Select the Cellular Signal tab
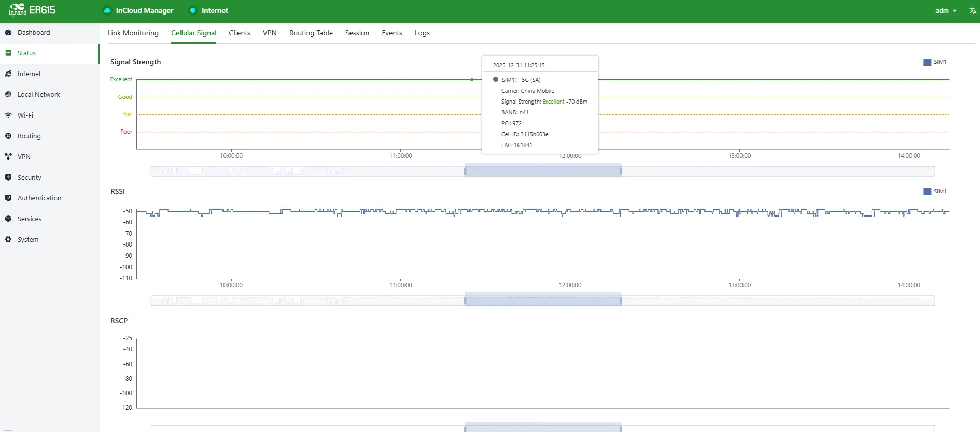The height and width of the screenshot is (432, 980). [x=194, y=33]
